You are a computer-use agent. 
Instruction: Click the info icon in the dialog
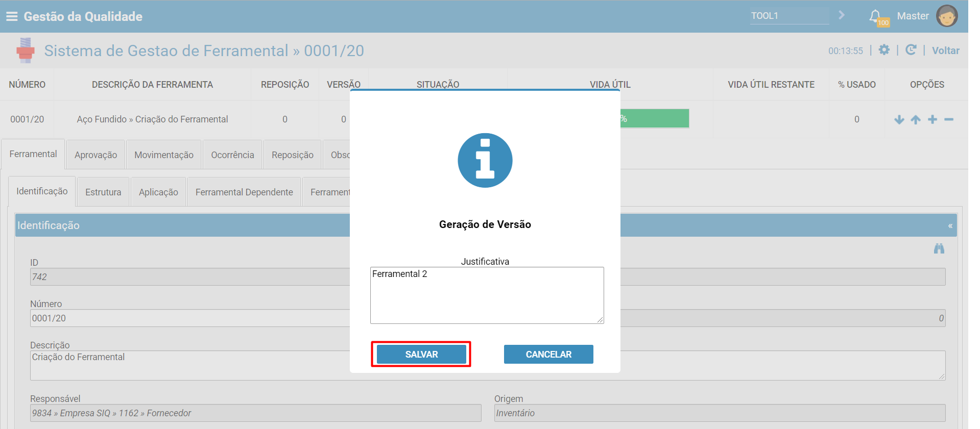click(x=485, y=160)
